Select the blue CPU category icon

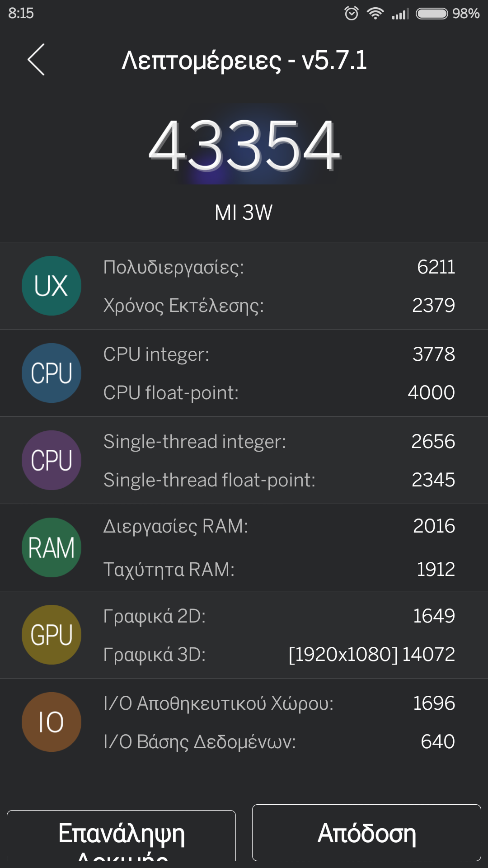(52, 373)
